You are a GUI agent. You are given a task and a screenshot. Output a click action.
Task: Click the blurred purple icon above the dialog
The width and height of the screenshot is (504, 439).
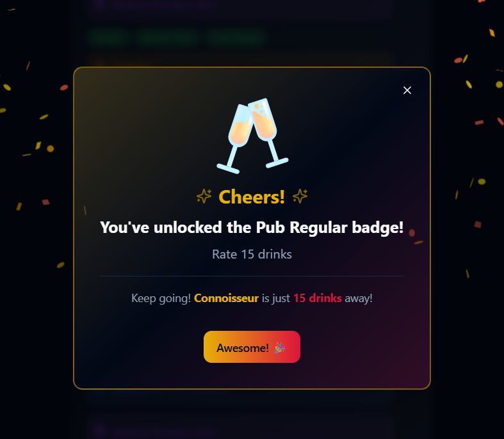point(100,4)
